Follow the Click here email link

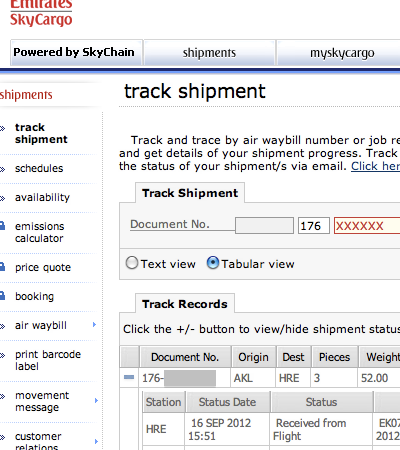tap(376, 166)
